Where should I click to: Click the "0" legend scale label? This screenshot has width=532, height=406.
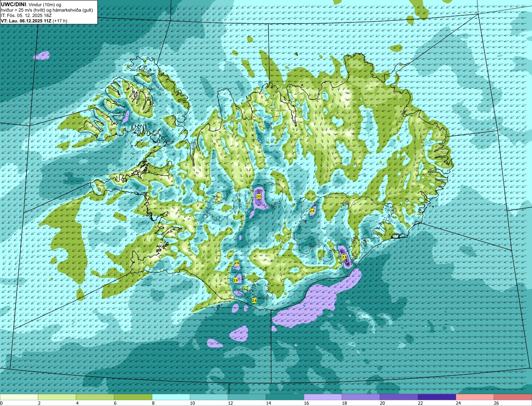1,403
